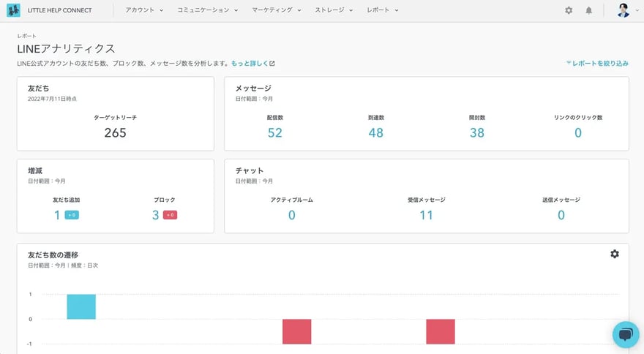Open the user profile avatar menu
Screen dimensions: 644x354
click(x=623, y=10)
